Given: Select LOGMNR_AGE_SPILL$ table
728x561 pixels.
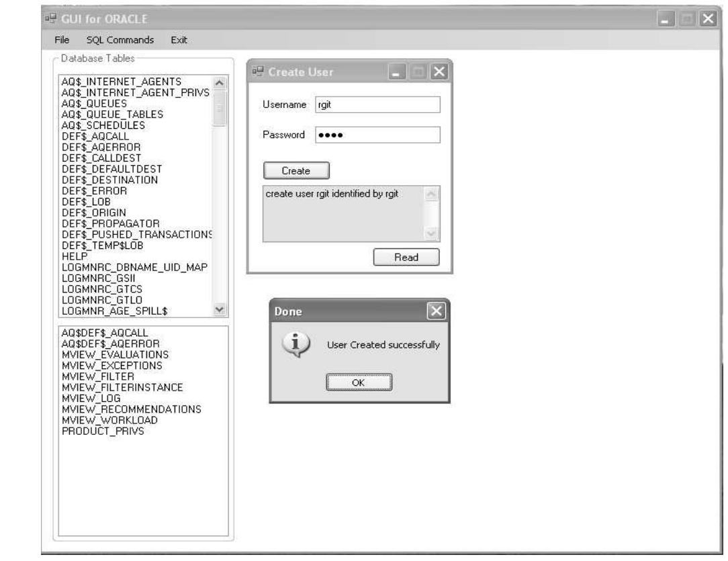Looking at the screenshot, I should click(x=115, y=311).
